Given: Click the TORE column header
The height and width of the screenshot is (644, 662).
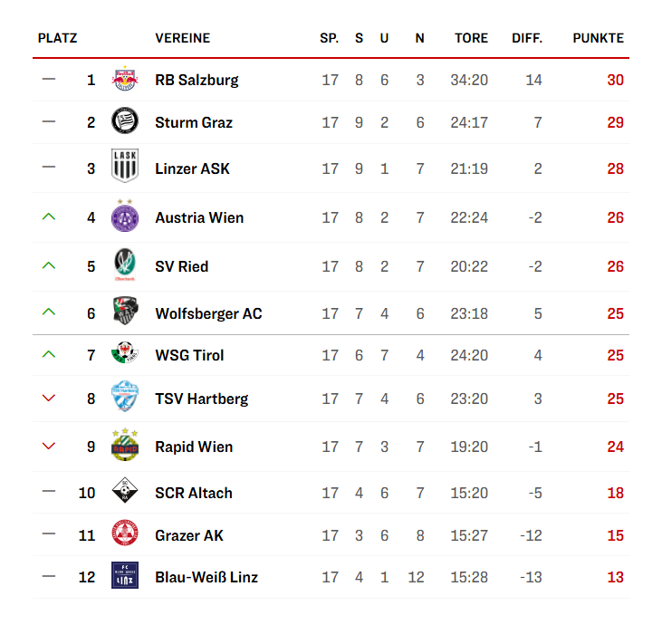Looking at the screenshot, I should click(x=471, y=38).
